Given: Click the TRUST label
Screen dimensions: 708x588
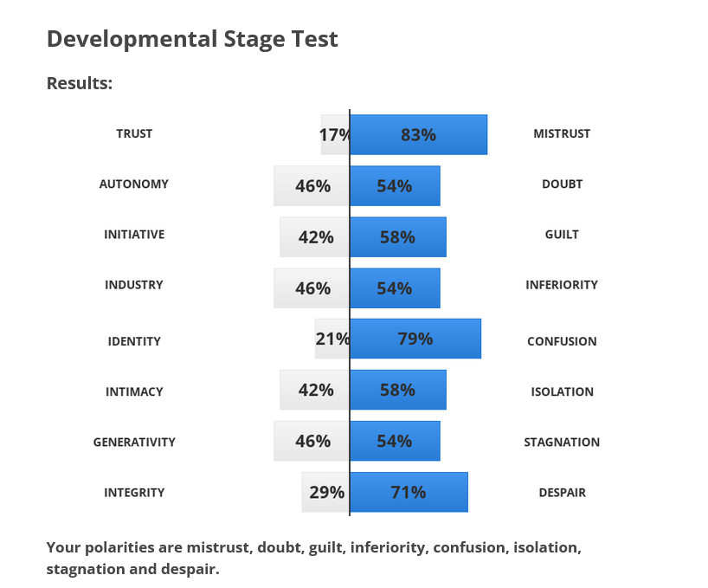Looking at the screenshot, I should pos(134,133).
